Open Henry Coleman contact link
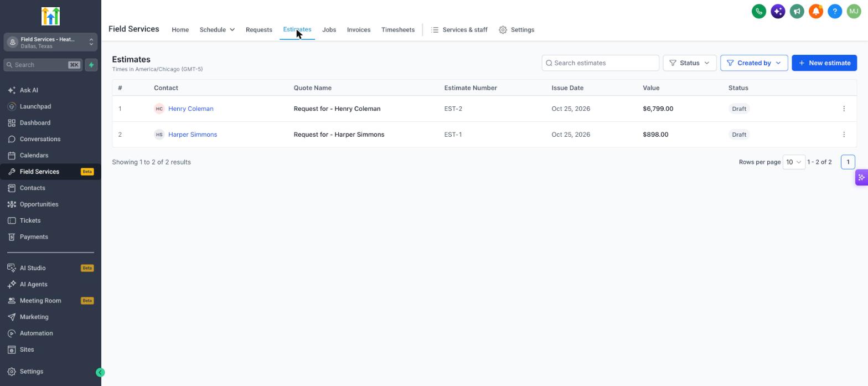The image size is (868, 386). [191, 109]
